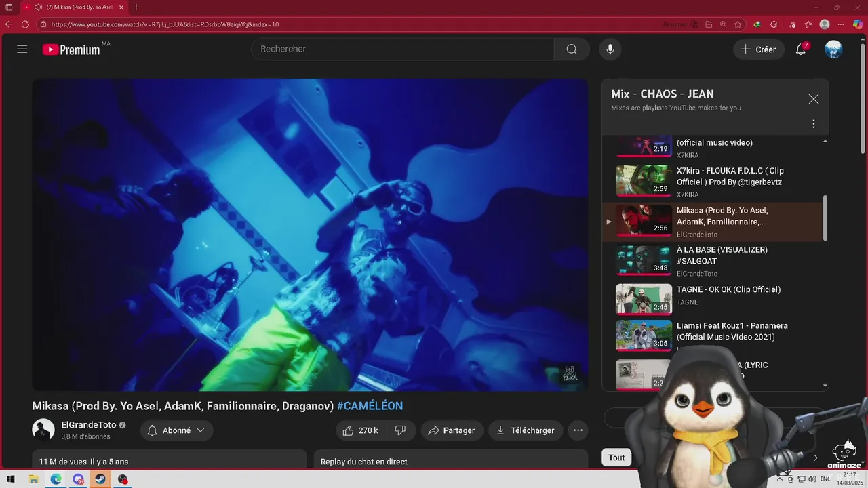
Task: Click the next chips arrow beside Tout
Action: pos(815,457)
